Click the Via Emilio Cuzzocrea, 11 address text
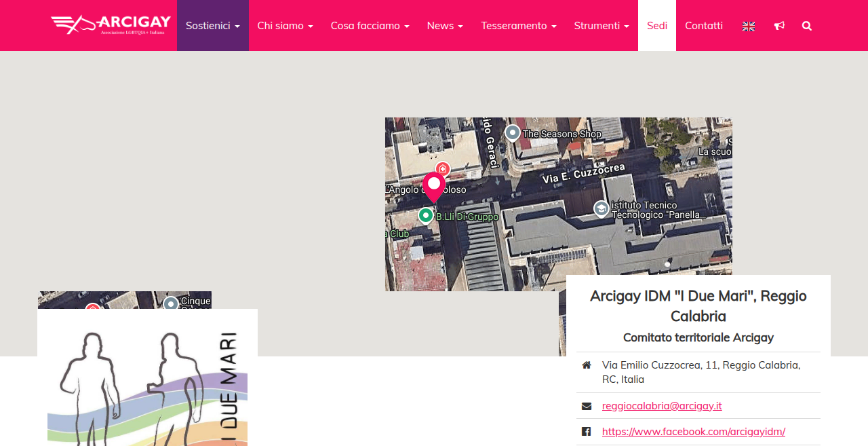The height and width of the screenshot is (446, 868). pos(702,372)
